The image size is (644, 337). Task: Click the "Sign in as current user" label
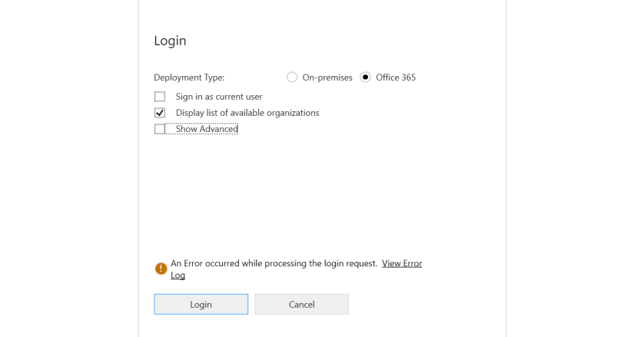pyautogui.click(x=219, y=97)
